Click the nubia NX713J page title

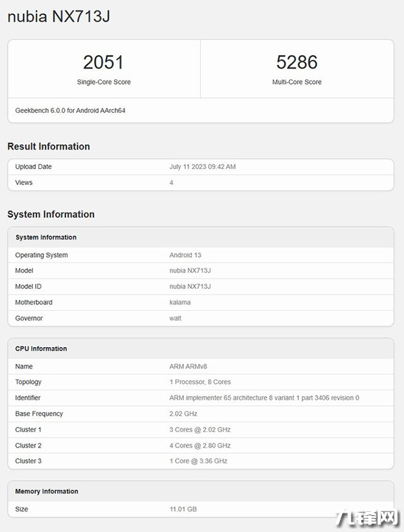(x=58, y=17)
